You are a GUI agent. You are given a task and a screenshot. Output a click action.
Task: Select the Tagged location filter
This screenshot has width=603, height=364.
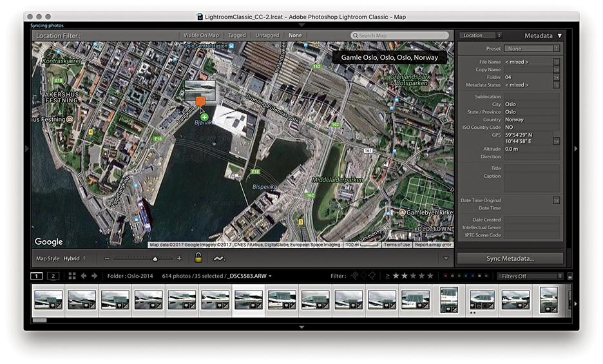pos(236,35)
